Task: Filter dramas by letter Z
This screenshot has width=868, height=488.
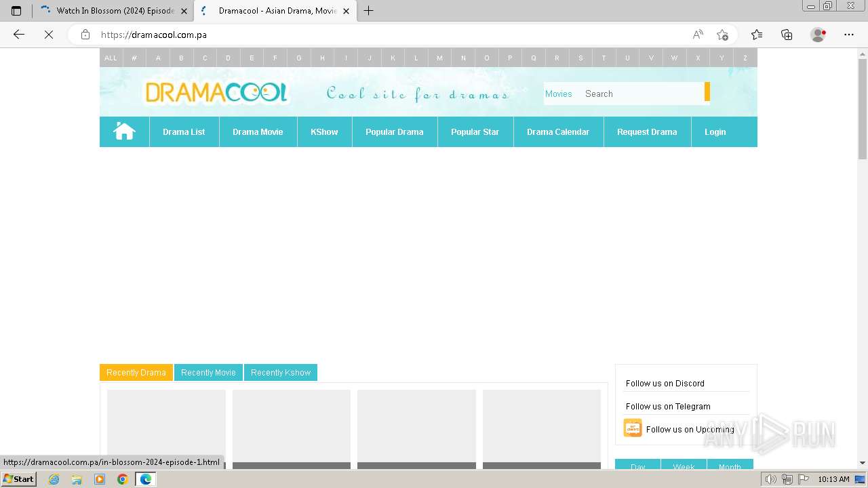Action: 745,58
